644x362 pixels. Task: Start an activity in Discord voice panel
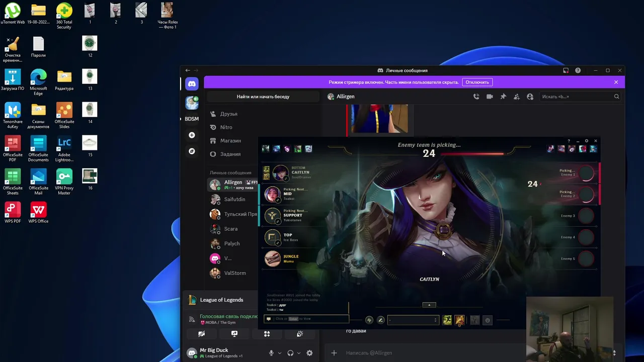(x=267, y=334)
